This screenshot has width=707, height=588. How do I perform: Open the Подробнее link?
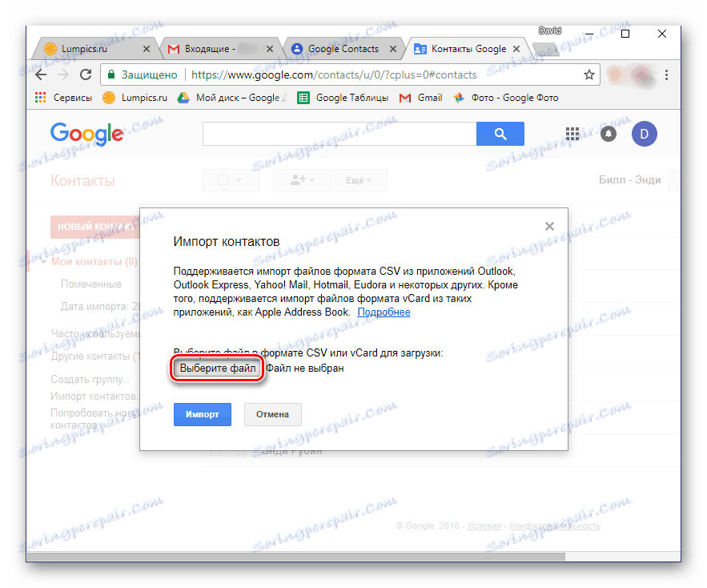384,312
